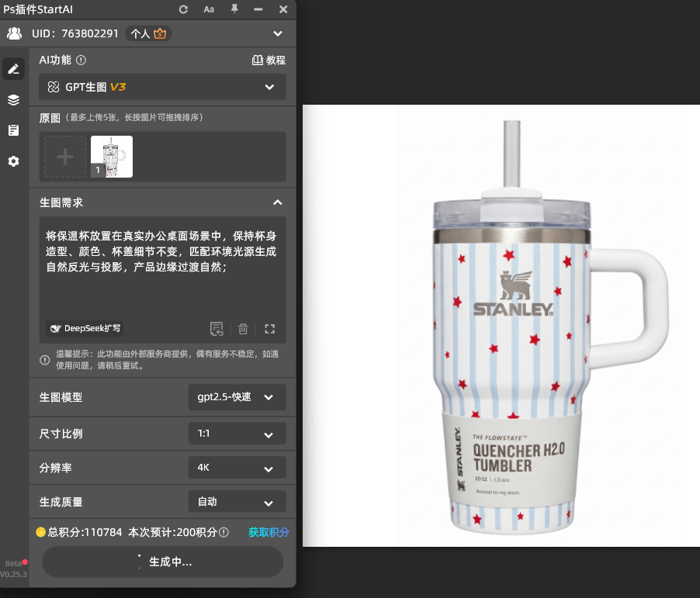Open the prompt template library icon
The width and height of the screenshot is (700, 598).
(x=217, y=329)
